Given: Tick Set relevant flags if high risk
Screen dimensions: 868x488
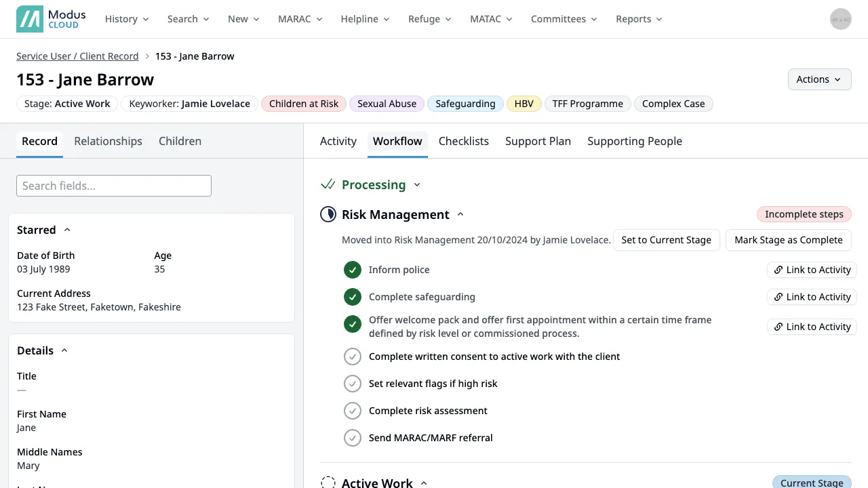Looking at the screenshot, I should (x=352, y=384).
